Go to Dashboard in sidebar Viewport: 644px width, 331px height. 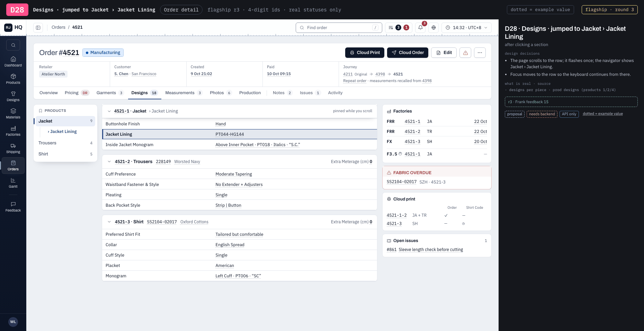point(13,62)
